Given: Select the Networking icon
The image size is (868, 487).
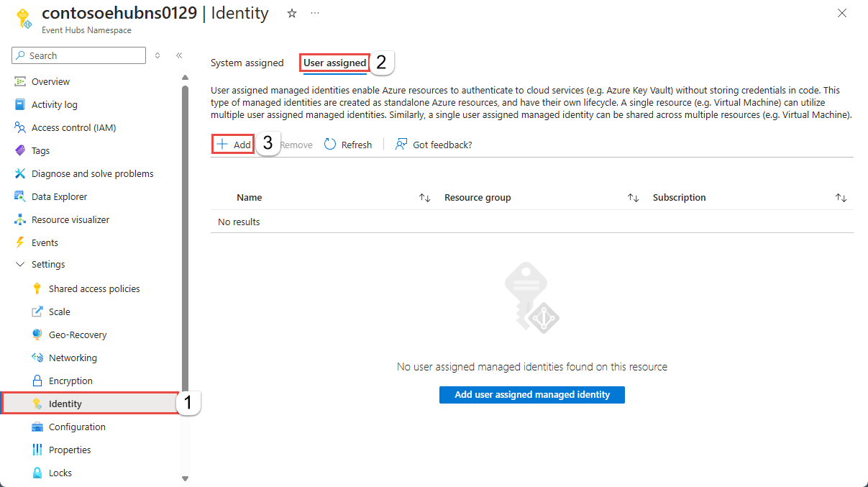Looking at the screenshot, I should [x=37, y=358].
